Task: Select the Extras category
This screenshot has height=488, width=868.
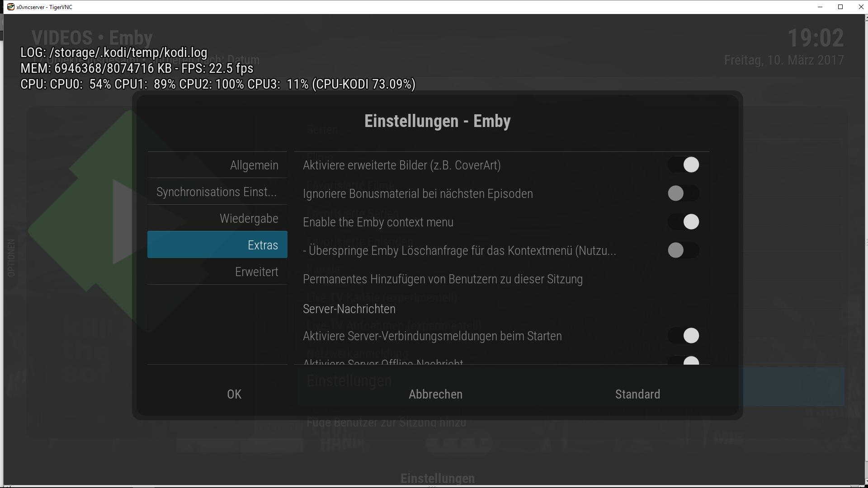Action: click(x=217, y=245)
